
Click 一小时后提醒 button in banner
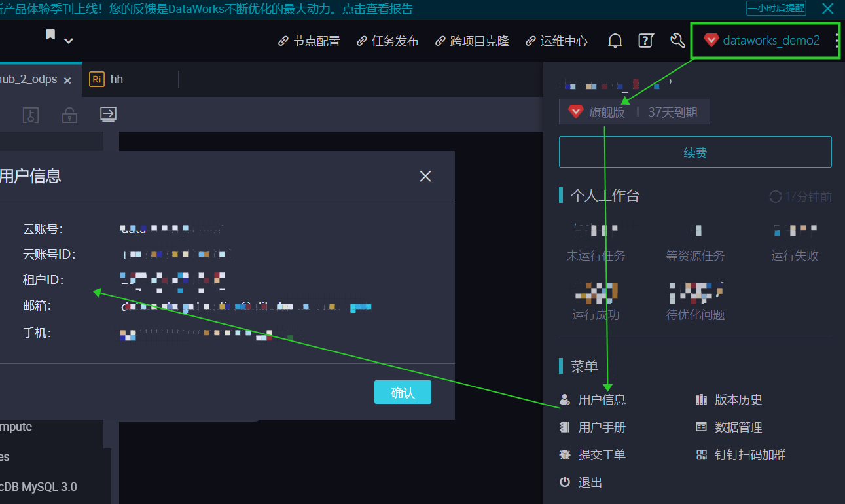point(776,8)
